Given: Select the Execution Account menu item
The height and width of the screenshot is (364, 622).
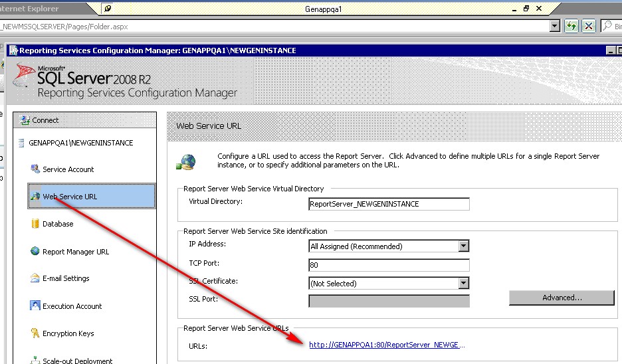Looking at the screenshot, I should point(72,306).
